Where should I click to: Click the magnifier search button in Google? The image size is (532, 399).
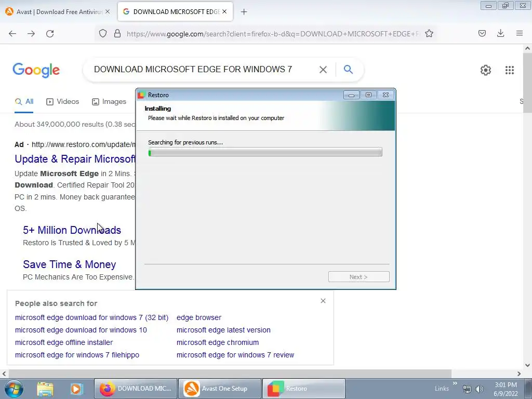coord(348,69)
